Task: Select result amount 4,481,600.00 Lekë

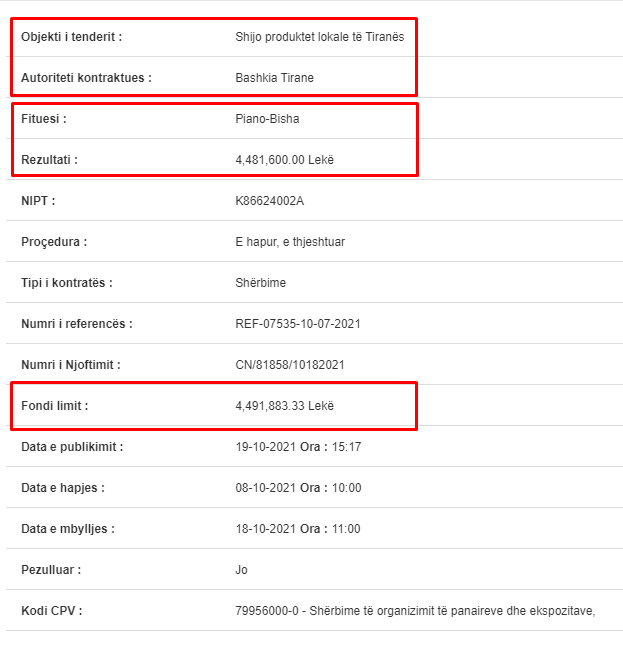Action: click(x=284, y=160)
